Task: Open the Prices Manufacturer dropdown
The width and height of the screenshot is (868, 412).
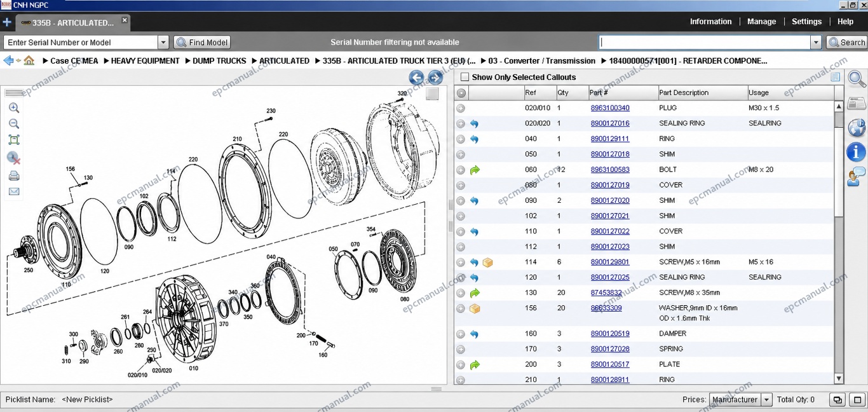Action: pyautogui.click(x=766, y=399)
